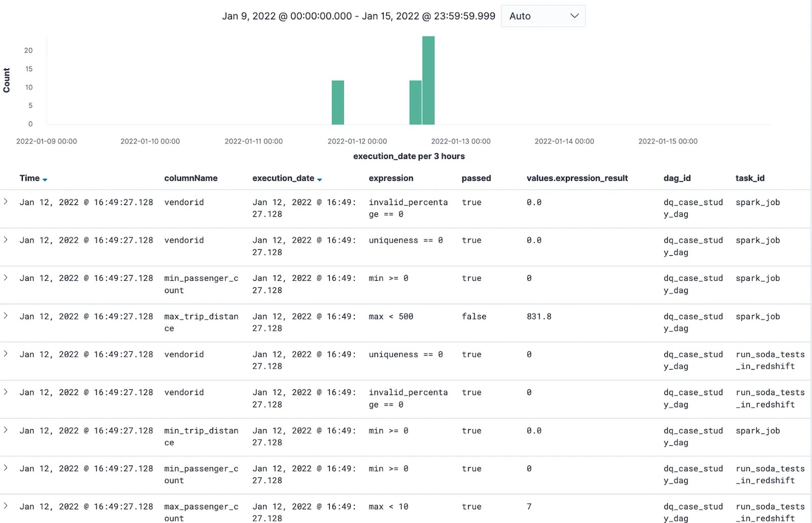This screenshot has height=523, width=812.
Task: Expand the vendorid uniqueness run_soda_tests row
Action: pyautogui.click(x=6, y=354)
